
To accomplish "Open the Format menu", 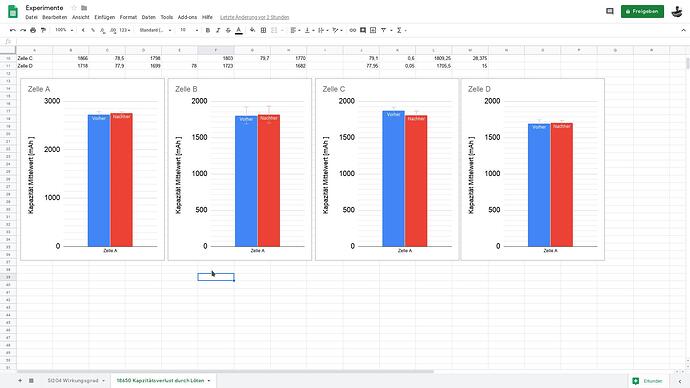I will coord(128,17).
